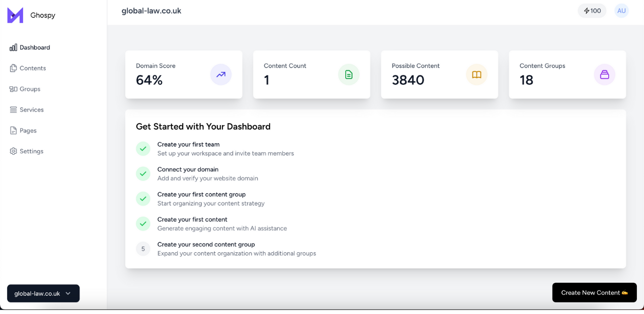Click the checkmark beside Connect your domain
644x314 pixels.
(x=143, y=174)
